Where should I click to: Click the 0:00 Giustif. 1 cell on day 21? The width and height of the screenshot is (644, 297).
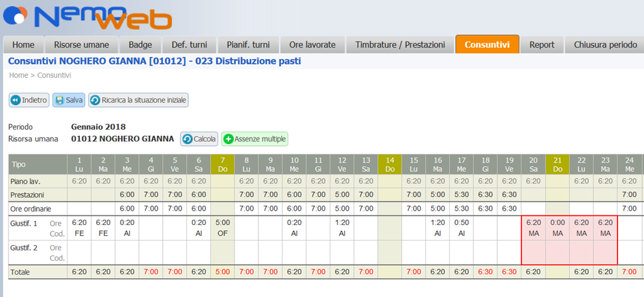tap(557, 223)
